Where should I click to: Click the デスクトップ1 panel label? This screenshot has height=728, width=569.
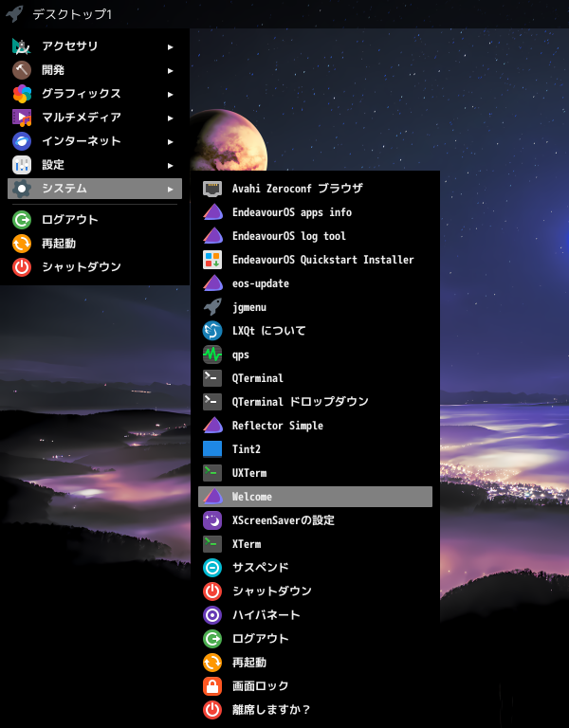(x=71, y=14)
